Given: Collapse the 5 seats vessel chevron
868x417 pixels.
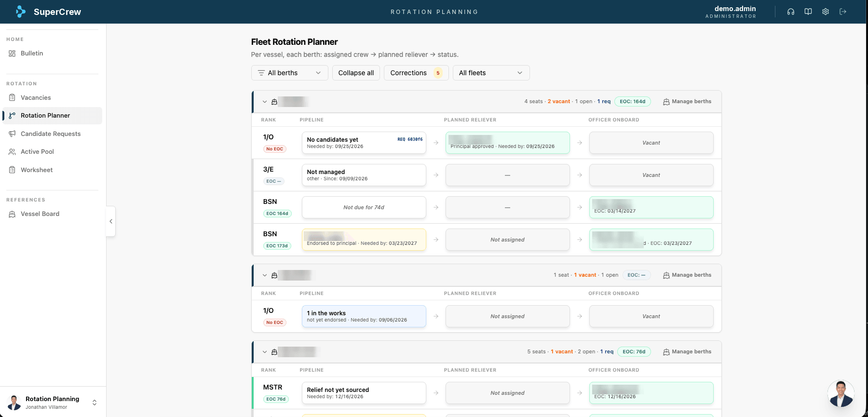Looking at the screenshot, I should (x=265, y=352).
